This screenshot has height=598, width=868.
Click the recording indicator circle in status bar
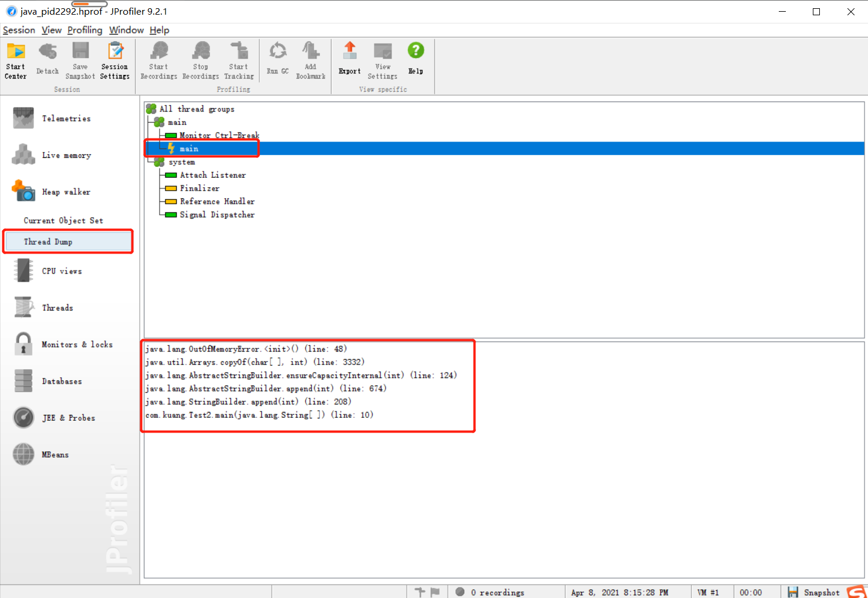point(460,592)
